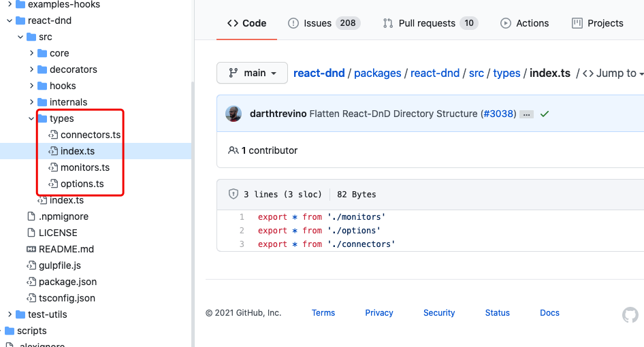Click the scripts folder icon
This screenshot has height=347, width=644.
pos(10,331)
